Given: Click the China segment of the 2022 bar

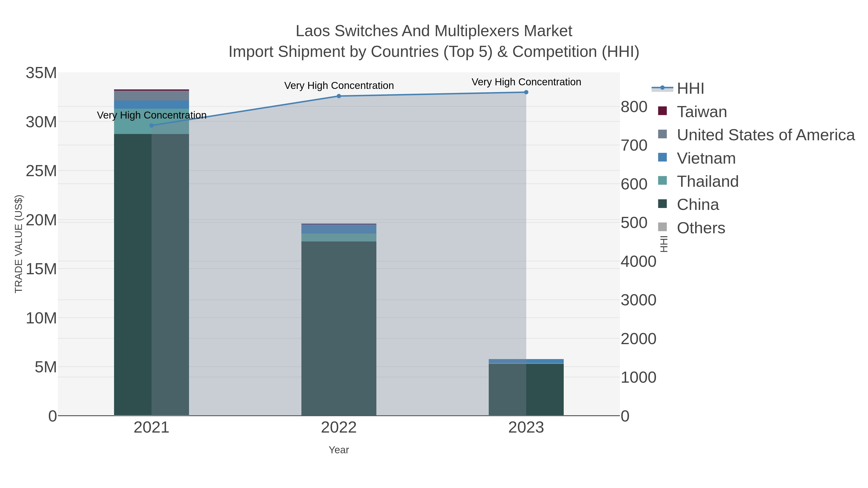Looking at the screenshot, I should tap(339, 328).
